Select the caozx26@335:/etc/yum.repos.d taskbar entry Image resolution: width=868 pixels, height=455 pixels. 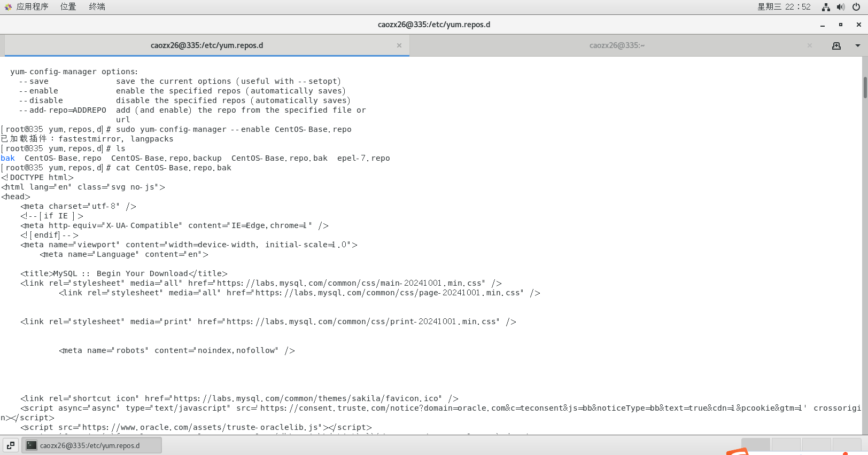91,445
